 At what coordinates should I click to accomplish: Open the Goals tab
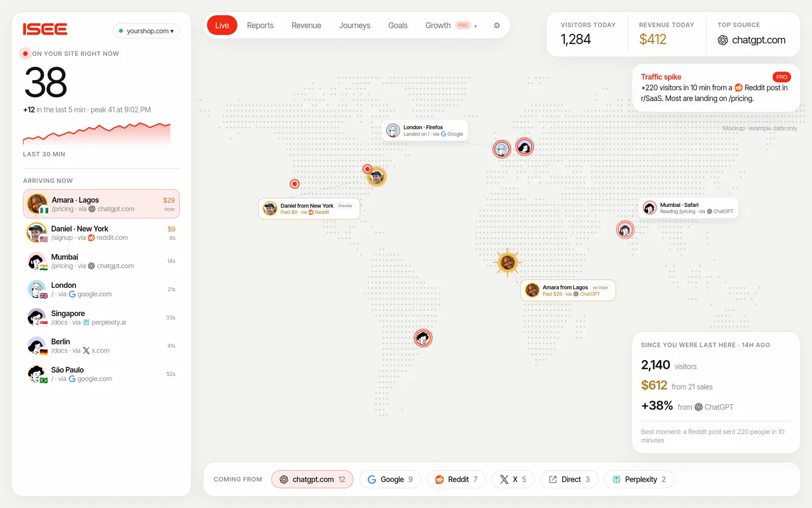[x=398, y=25]
